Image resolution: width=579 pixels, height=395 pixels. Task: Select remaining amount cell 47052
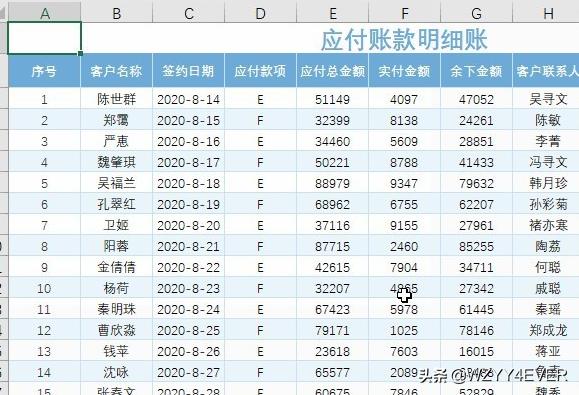pyautogui.click(x=476, y=99)
